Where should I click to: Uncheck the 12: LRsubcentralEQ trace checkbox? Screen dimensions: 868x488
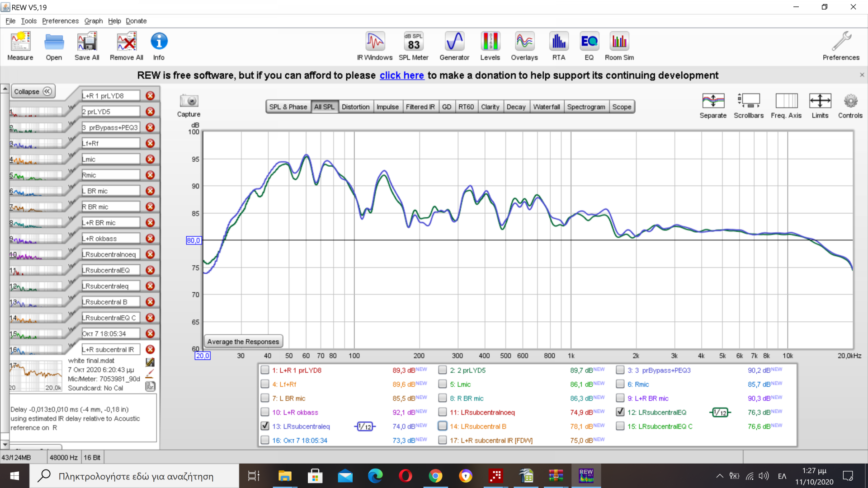[x=620, y=412]
